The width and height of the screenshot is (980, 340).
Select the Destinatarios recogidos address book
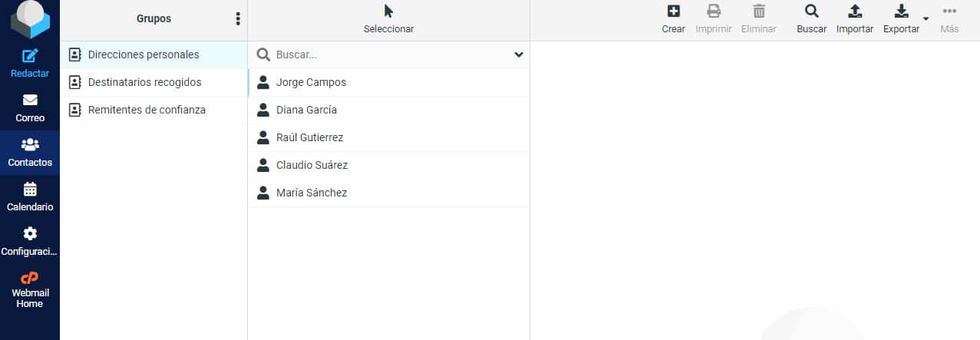[144, 82]
